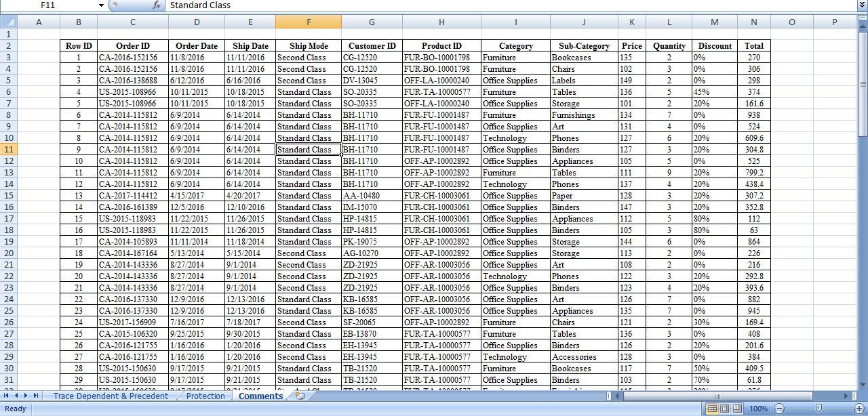The height and width of the screenshot is (416, 868).
Task: Click the Total value 799.2 cell
Action: coord(754,172)
